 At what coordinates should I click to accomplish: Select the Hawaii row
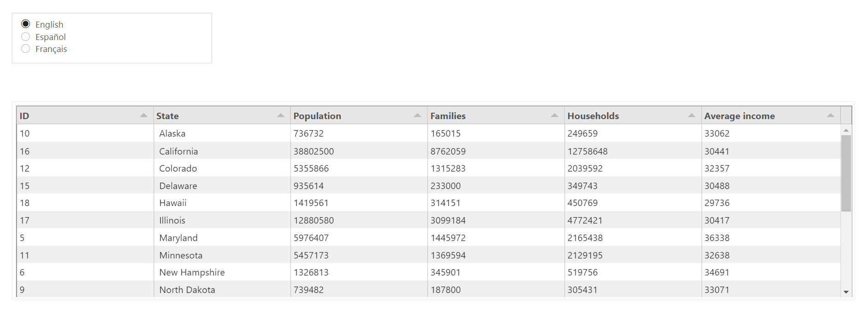tap(322, 202)
